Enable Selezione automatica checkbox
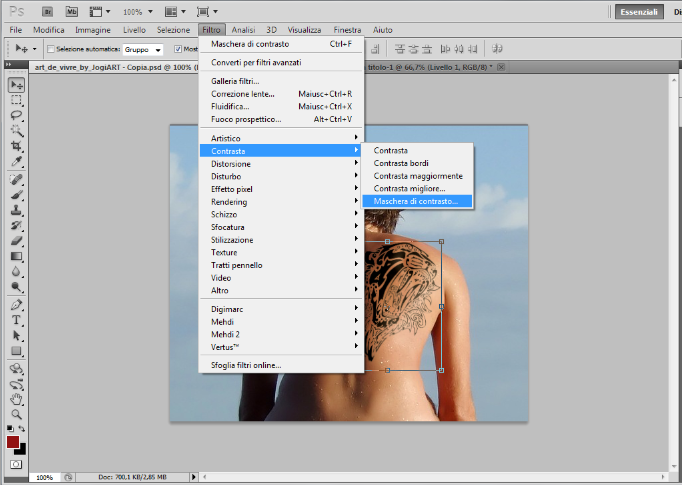Screen dimensions: 682x485 pos(50,49)
